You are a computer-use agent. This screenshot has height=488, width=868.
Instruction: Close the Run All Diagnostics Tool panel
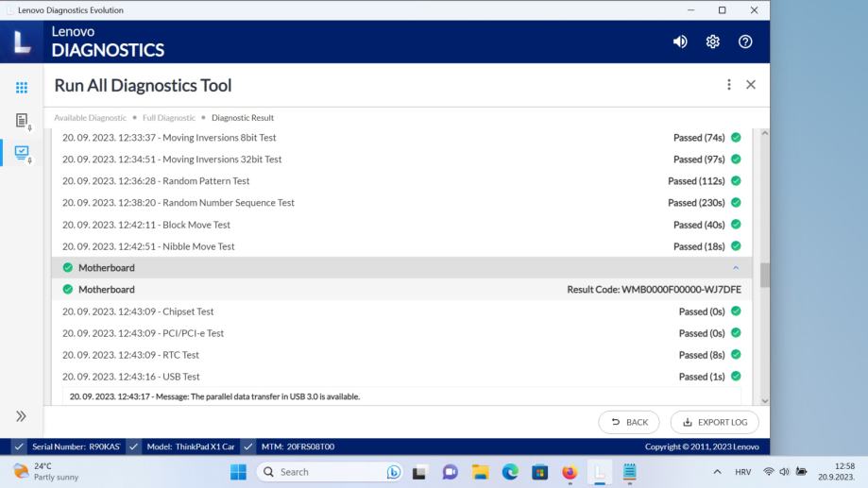pos(750,85)
